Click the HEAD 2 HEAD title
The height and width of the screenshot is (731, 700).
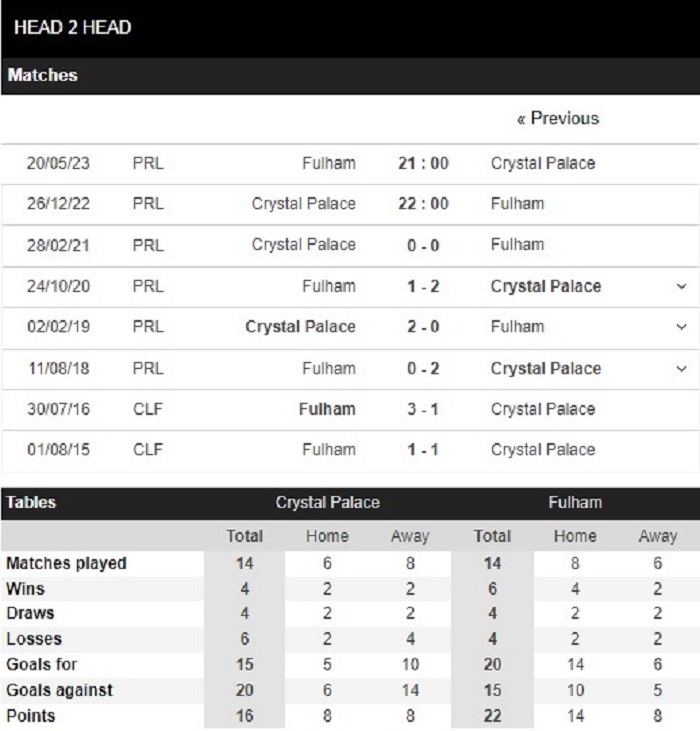72,28
